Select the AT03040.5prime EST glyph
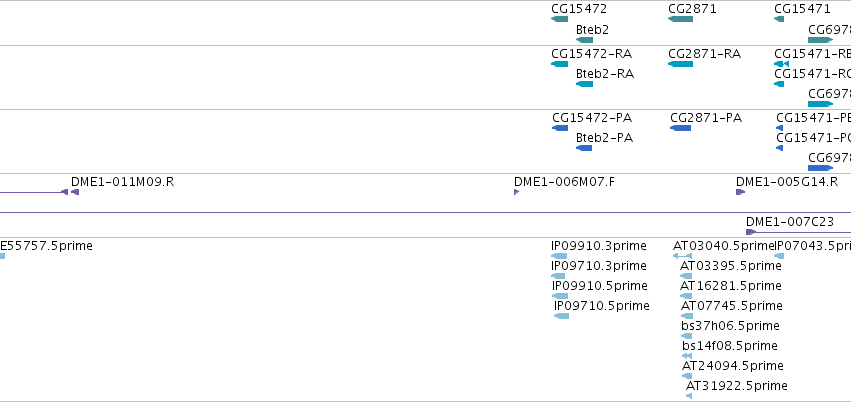 [x=683, y=256]
